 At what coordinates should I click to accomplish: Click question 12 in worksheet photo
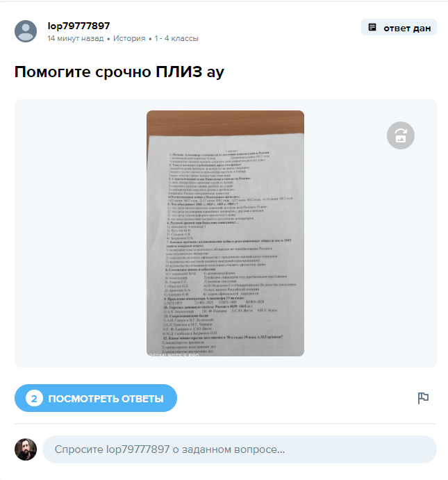(223, 337)
